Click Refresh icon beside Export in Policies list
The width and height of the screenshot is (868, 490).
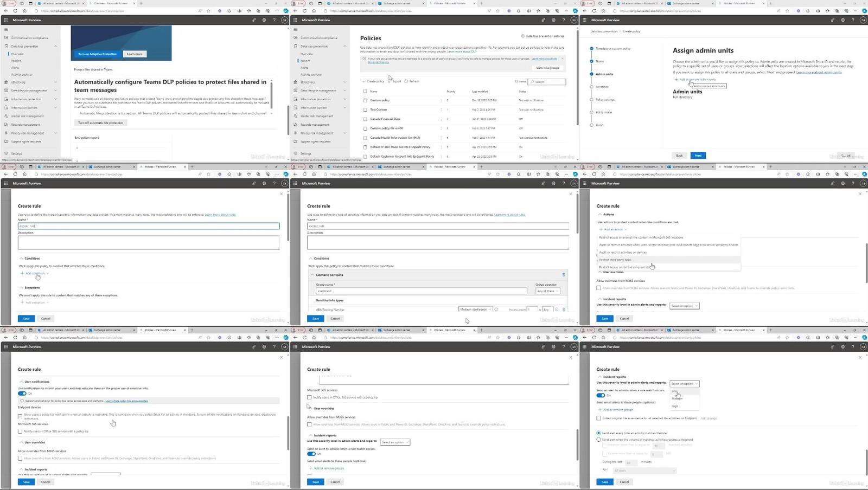pos(406,81)
